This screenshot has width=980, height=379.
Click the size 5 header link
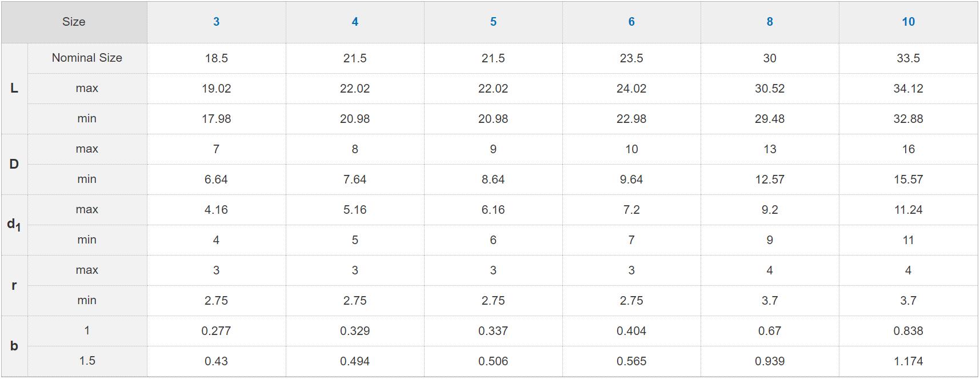coord(493,22)
